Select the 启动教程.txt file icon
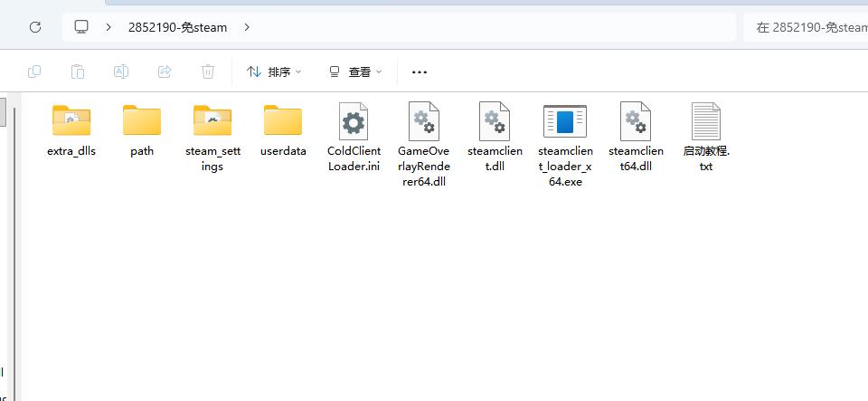The image size is (868, 401). [706, 121]
